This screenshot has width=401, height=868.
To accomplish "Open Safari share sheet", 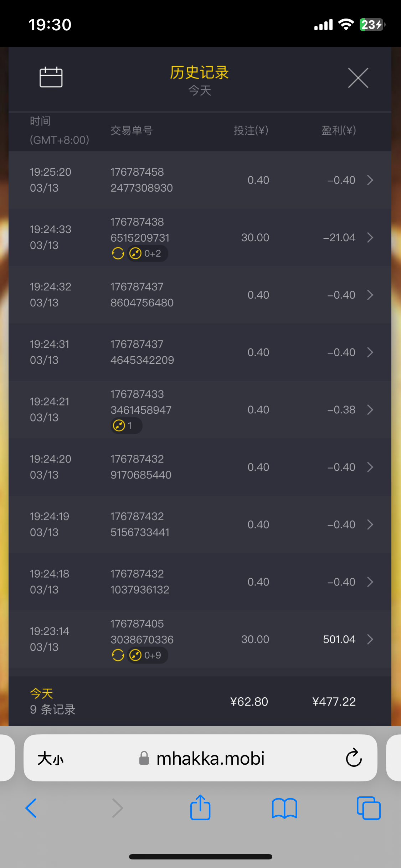I will click(x=200, y=808).
